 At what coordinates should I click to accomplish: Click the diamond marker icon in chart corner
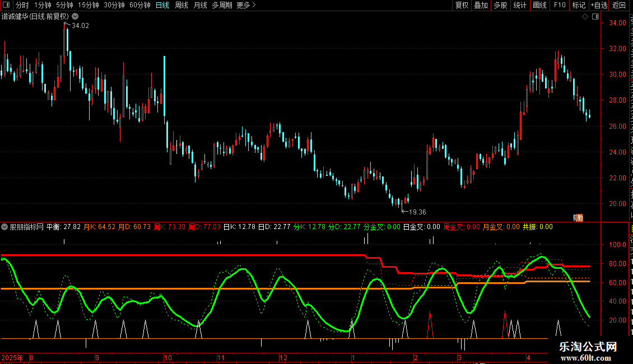click(x=585, y=17)
